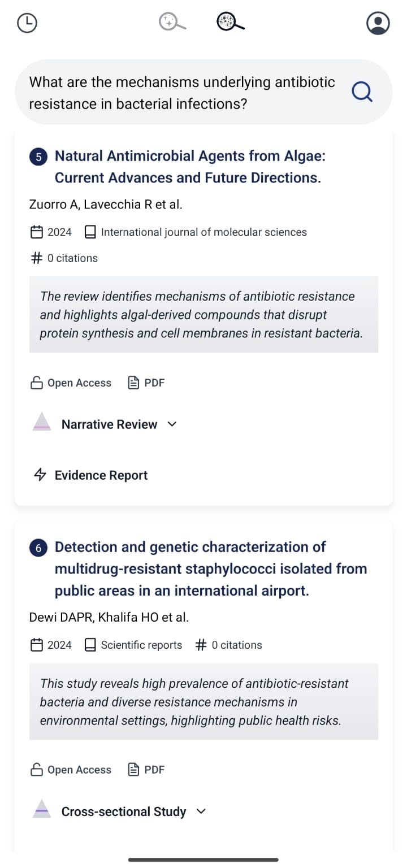Viewport: 407px width, 868px height.
Task: Expand the Cross-sectional Study chevron
Action: pos(201,811)
